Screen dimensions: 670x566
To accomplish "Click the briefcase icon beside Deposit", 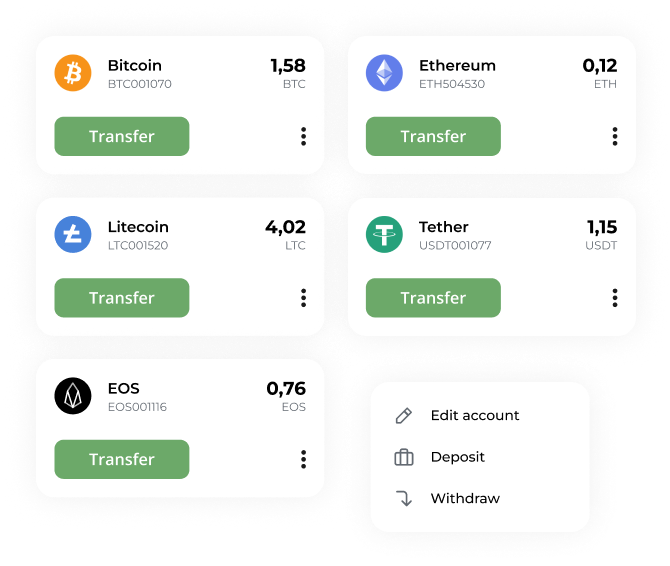I will [403, 457].
